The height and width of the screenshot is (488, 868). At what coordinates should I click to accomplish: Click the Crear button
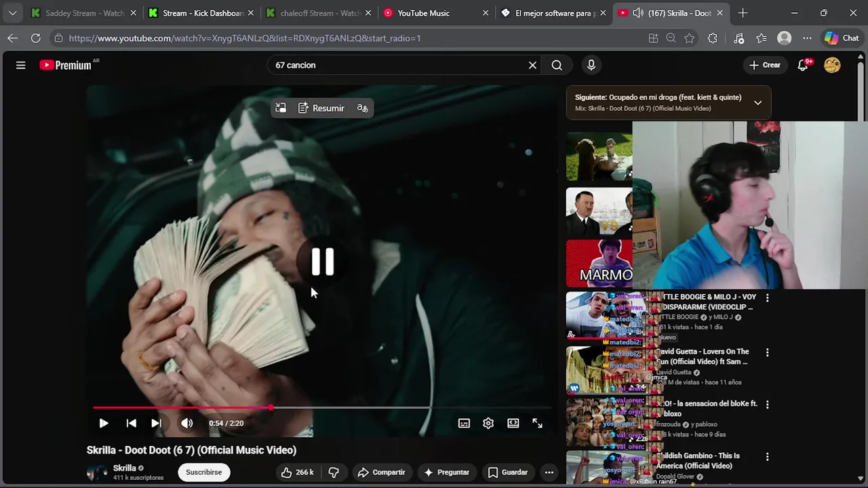point(765,65)
